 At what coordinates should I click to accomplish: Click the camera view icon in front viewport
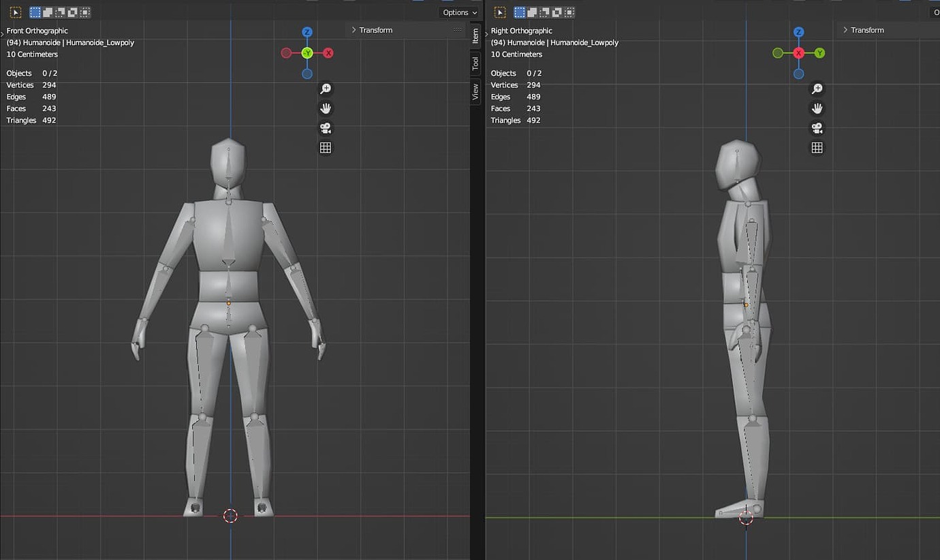coord(326,128)
